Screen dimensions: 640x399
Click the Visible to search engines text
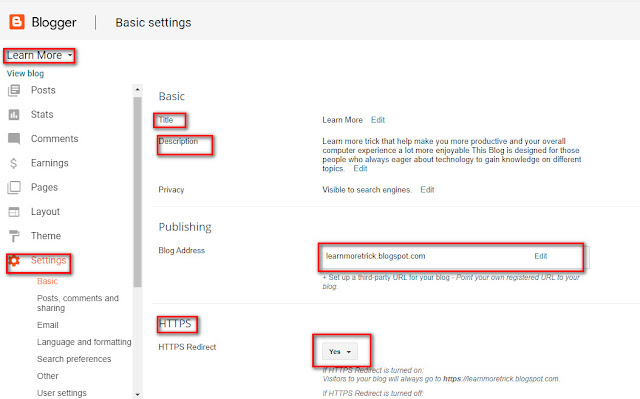click(x=367, y=190)
